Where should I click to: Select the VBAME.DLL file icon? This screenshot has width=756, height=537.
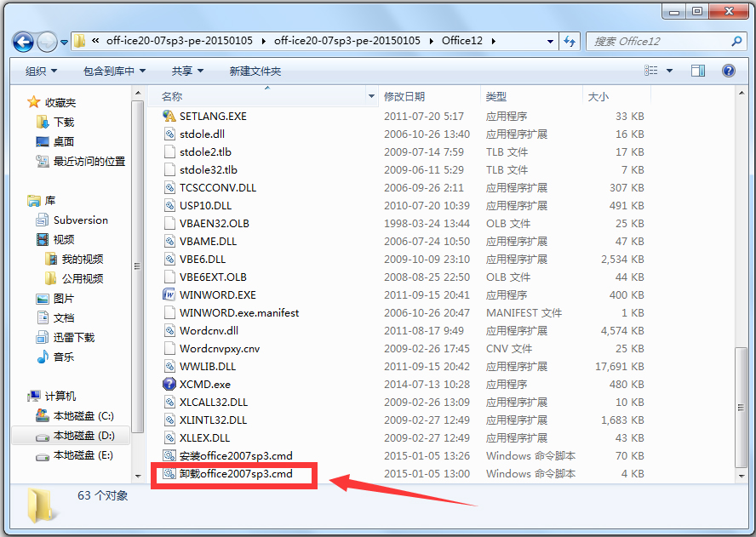click(169, 241)
